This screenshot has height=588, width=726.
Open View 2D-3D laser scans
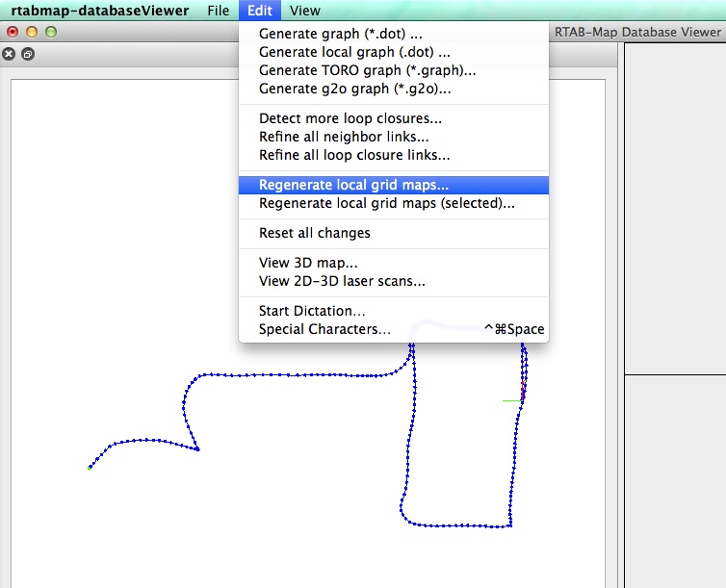tap(342, 281)
